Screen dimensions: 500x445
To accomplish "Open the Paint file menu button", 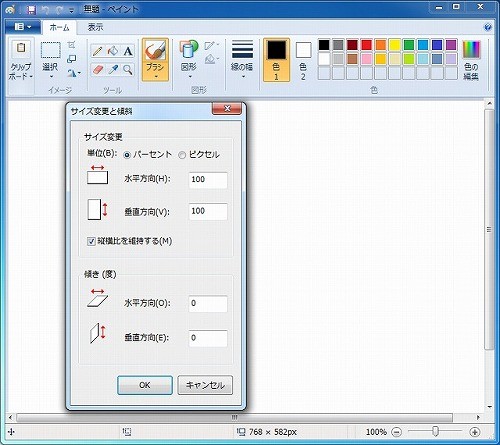I will 23,27.
